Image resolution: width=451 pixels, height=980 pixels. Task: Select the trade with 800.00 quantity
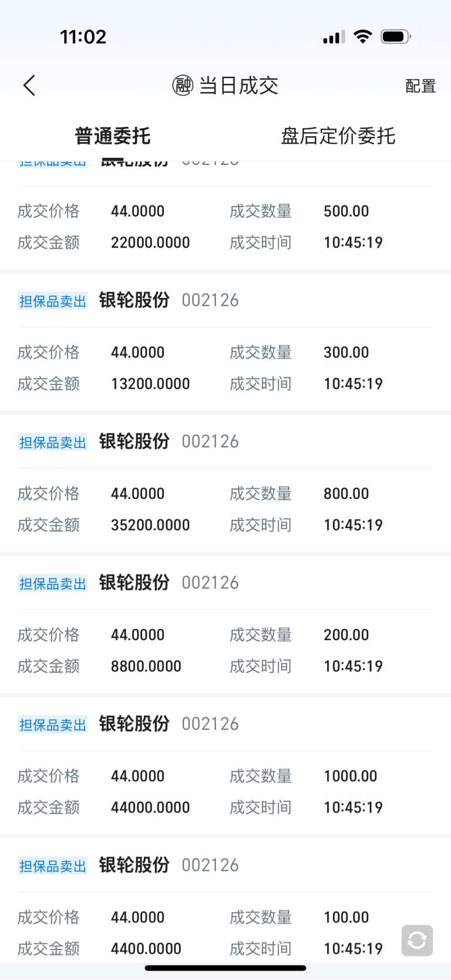coord(346,494)
